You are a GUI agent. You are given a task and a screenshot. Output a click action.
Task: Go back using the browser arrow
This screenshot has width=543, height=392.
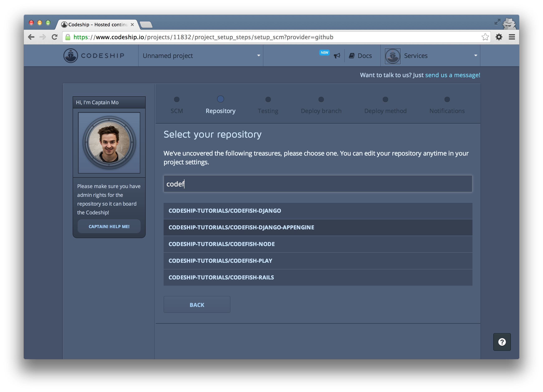[31, 37]
